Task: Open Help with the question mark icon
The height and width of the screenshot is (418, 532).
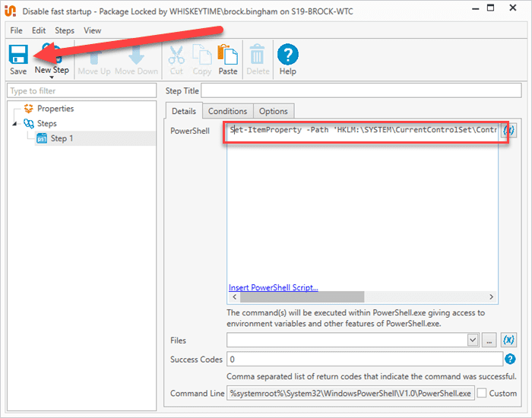Action: click(x=288, y=54)
